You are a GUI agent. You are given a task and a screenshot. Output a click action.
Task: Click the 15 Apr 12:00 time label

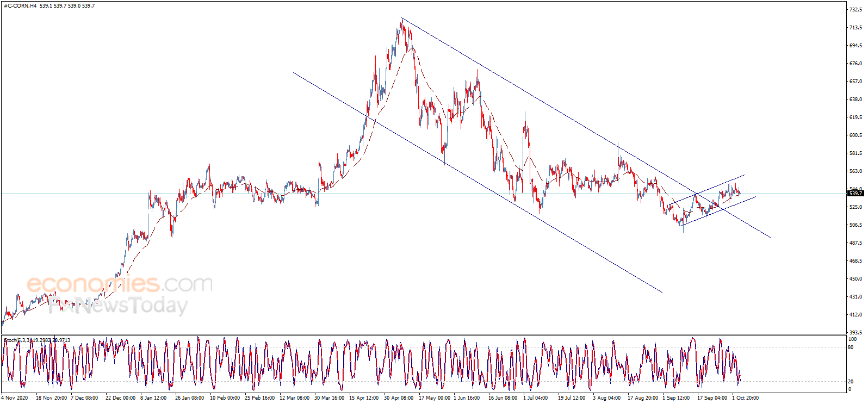[x=364, y=397]
